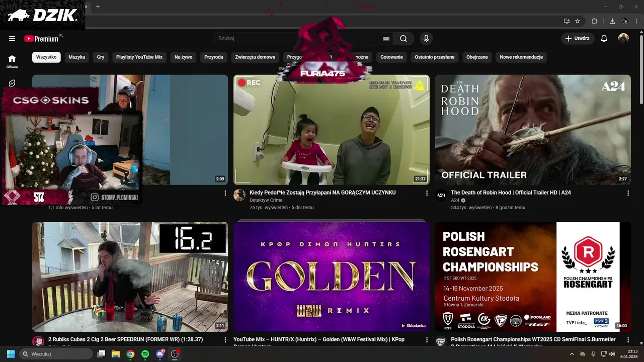Image resolution: width=644 pixels, height=362 pixels.
Task: Open the Shorts sidebar icon
Action: [x=12, y=83]
